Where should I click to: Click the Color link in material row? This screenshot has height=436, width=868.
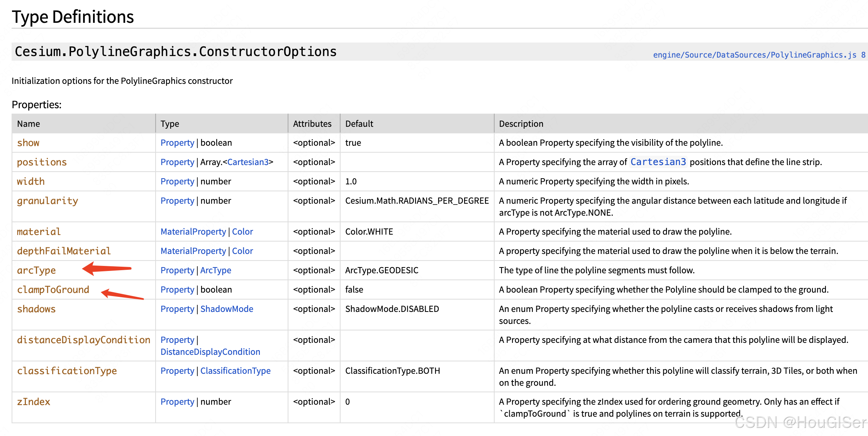click(x=242, y=232)
